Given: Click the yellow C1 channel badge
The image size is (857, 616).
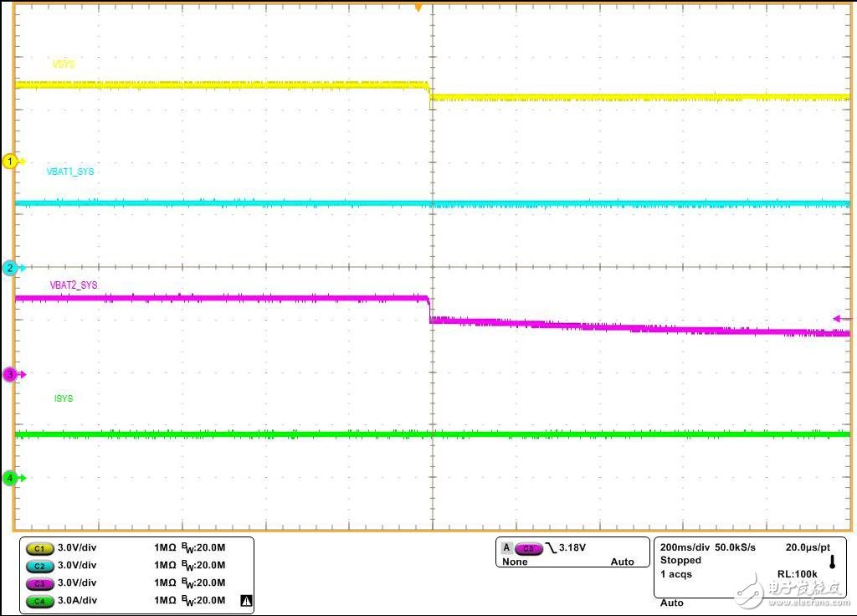Looking at the screenshot, I should [39, 547].
